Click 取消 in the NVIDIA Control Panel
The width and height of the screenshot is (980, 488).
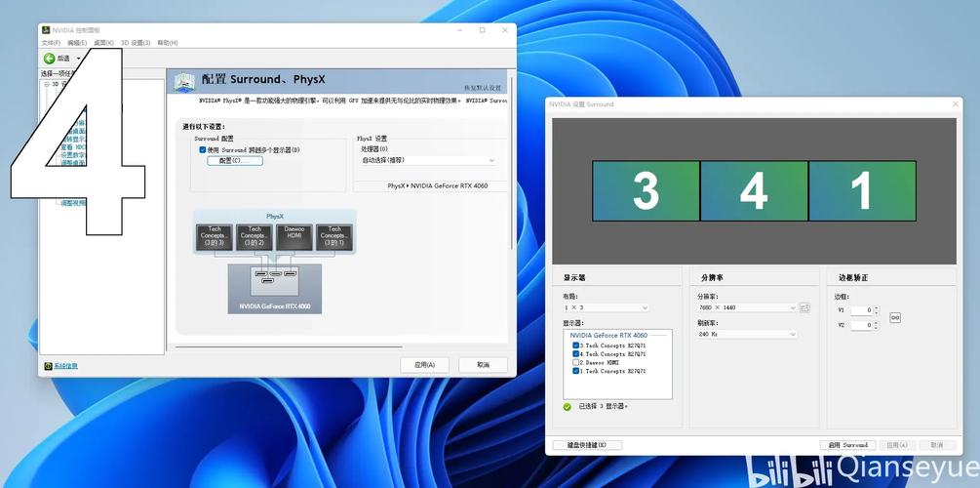click(x=483, y=365)
